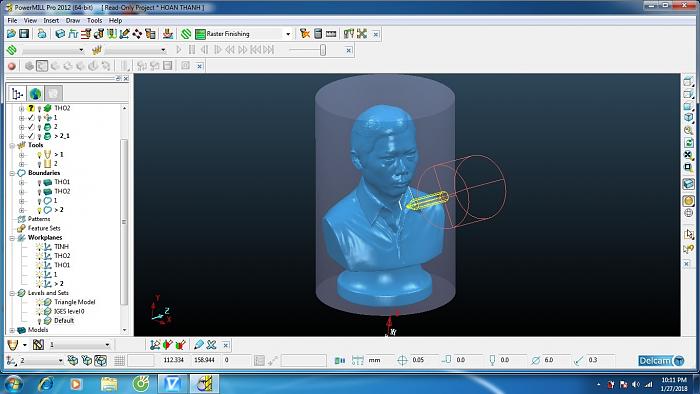Viewport: 700px width, 394px height.
Task: Click the Print icon in the main toolbar
Action: (42, 34)
